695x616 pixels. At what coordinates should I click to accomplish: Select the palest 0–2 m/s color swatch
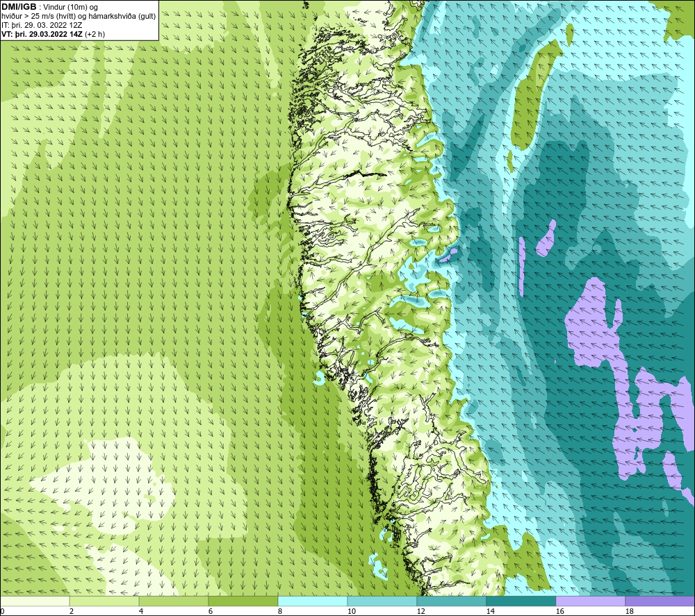(35, 601)
